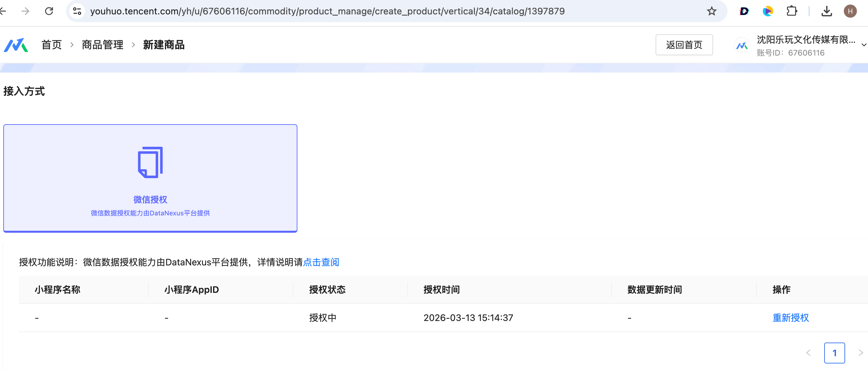This screenshot has height=370, width=868.
Task: Click the Youhuo logo in header
Action: click(16, 45)
